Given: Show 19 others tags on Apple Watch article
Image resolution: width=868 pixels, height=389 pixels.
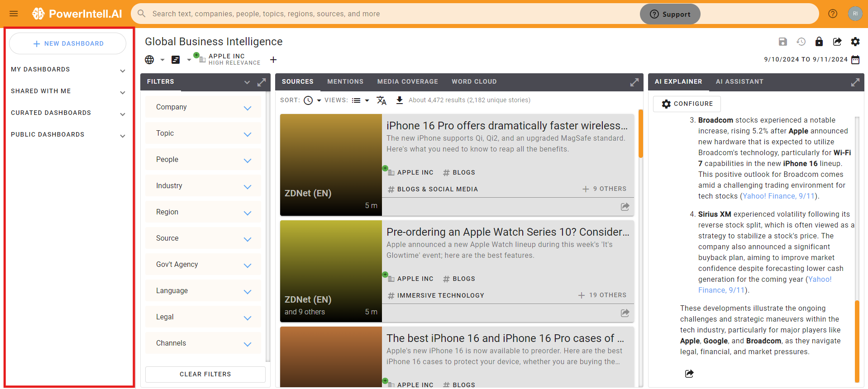Looking at the screenshot, I should point(602,295).
